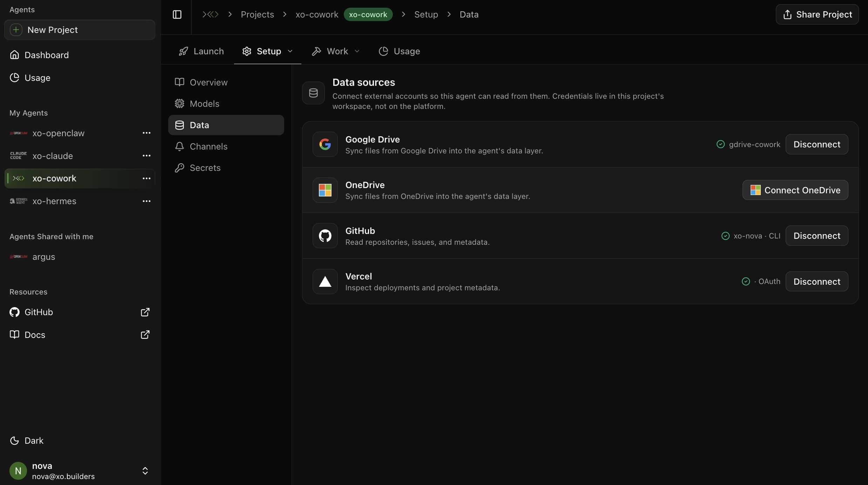868x485 pixels.
Task: Click the GitHub data source logo
Action: click(x=325, y=236)
